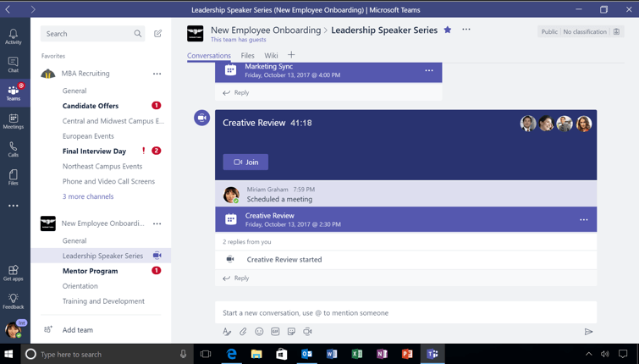Image resolution: width=639 pixels, height=364 pixels.
Task: Expand the 3 more channels link
Action: pos(88,196)
